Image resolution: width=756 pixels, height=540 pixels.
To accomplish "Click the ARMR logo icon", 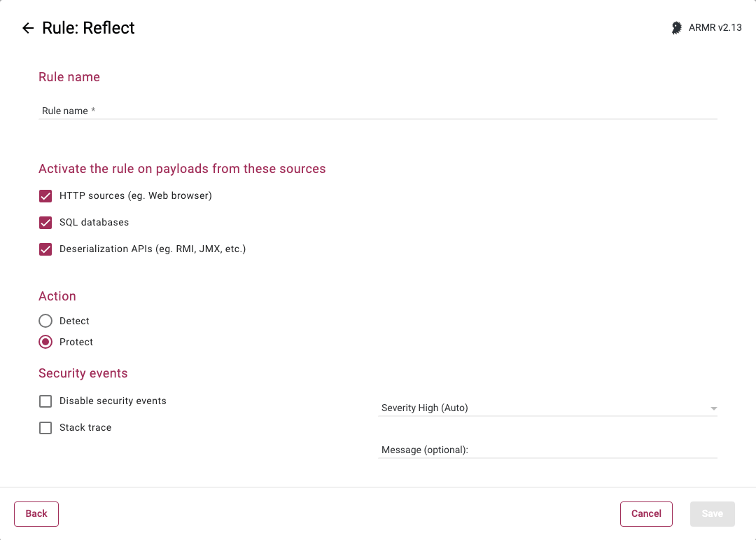I will [x=676, y=28].
